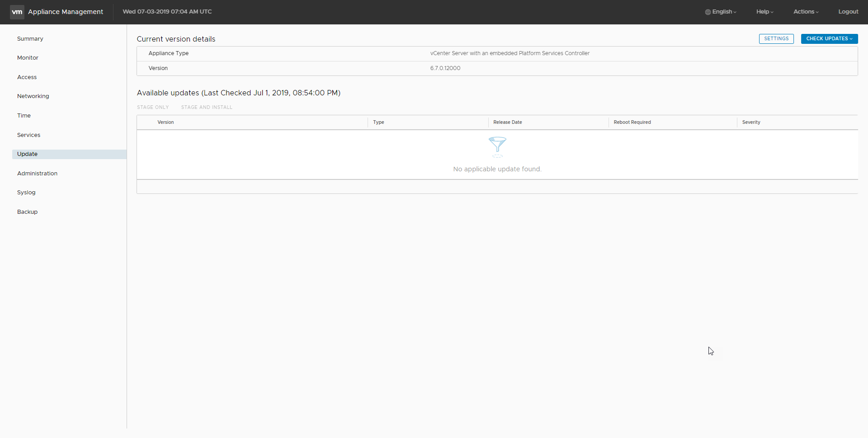Open the Backup page

pyautogui.click(x=27, y=212)
